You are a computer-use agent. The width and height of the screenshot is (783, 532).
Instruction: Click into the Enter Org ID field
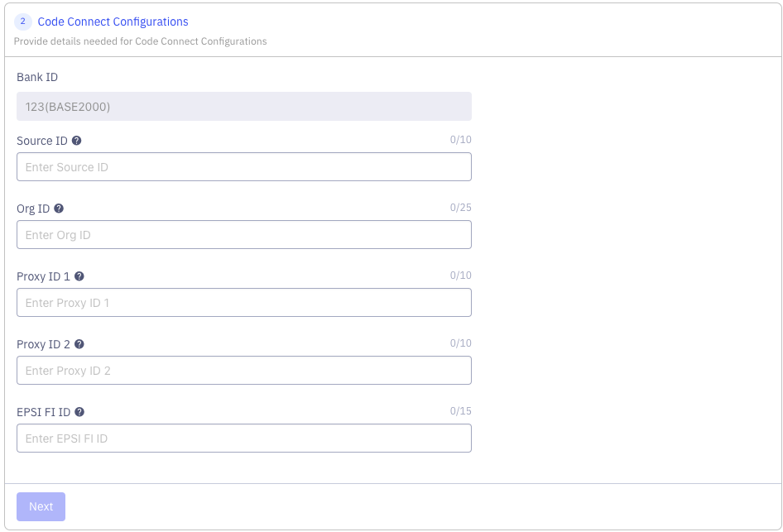tap(244, 235)
